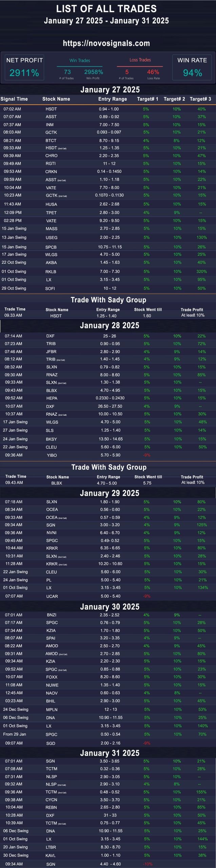Click the Entry Range column header

(x=113, y=99)
